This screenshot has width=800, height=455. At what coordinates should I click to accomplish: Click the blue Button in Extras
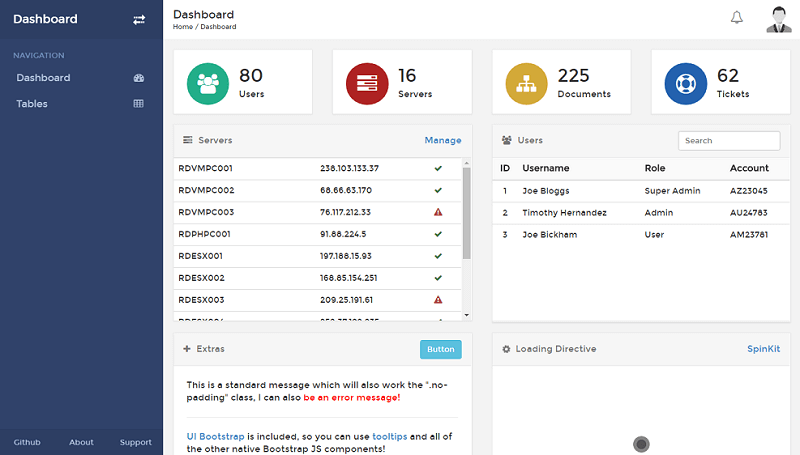(x=441, y=349)
